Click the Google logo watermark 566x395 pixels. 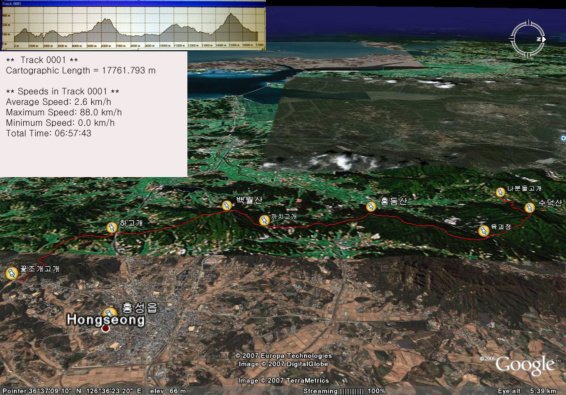(525, 365)
